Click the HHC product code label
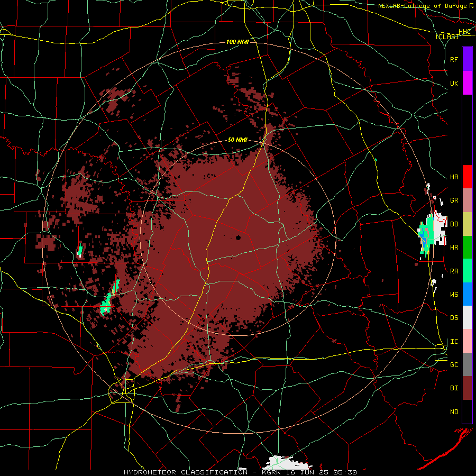This screenshot has width=476, height=476. click(x=465, y=32)
